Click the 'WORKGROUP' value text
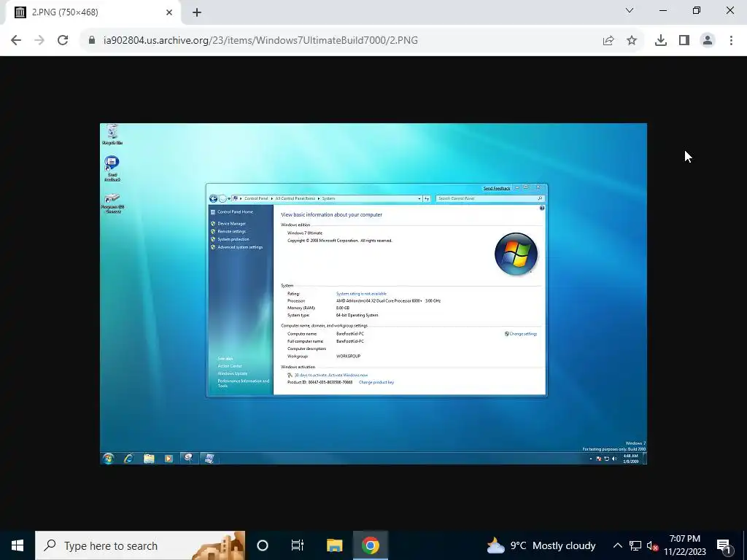This screenshot has height=560, width=747. (x=348, y=356)
